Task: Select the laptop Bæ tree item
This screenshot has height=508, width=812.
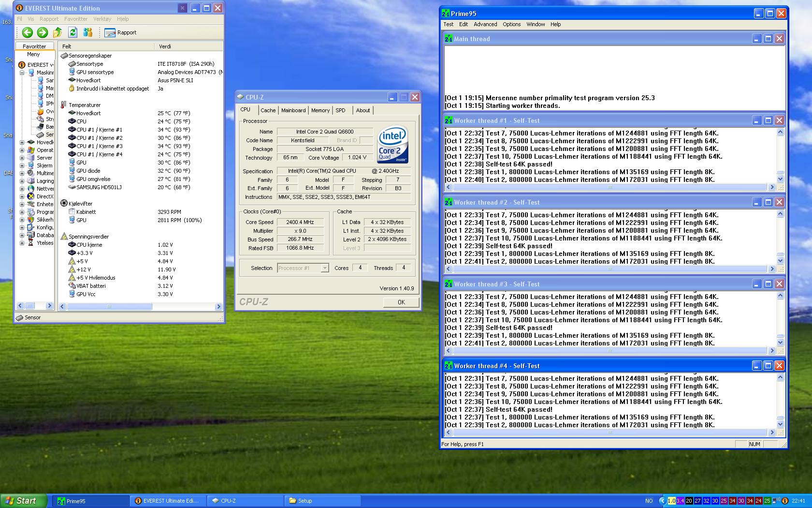Action: pyautogui.click(x=41, y=127)
